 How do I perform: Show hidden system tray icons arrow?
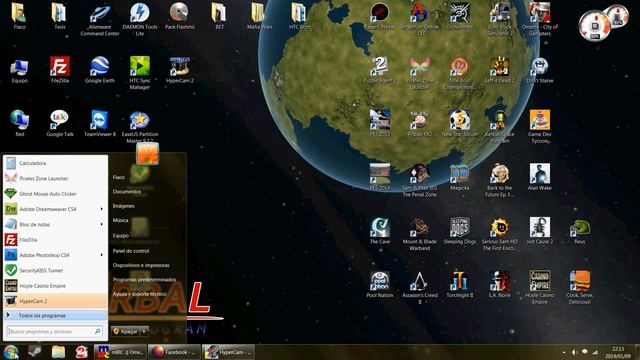564,352
